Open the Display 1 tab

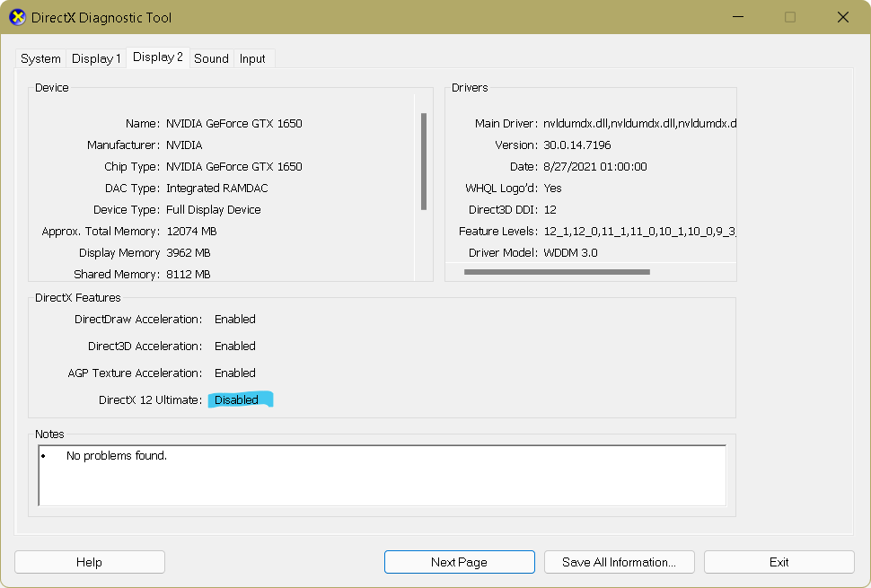[96, 58]
